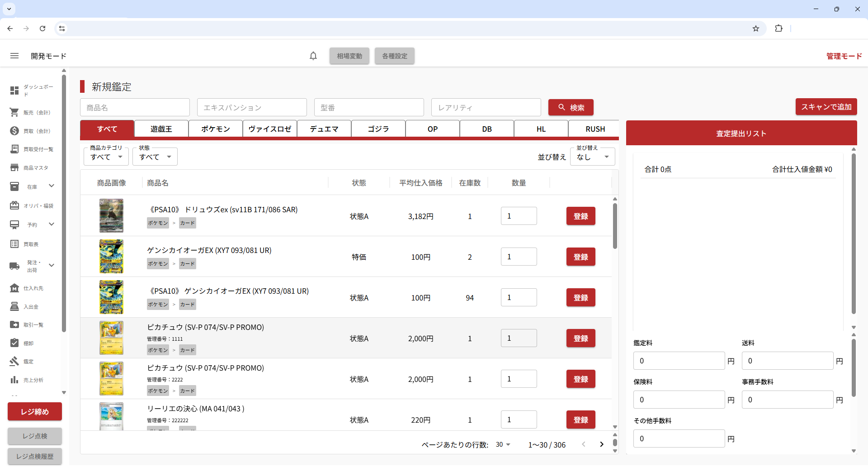
Task: Open the sales cart icon in sidebar
Action: tap(14, 112)
